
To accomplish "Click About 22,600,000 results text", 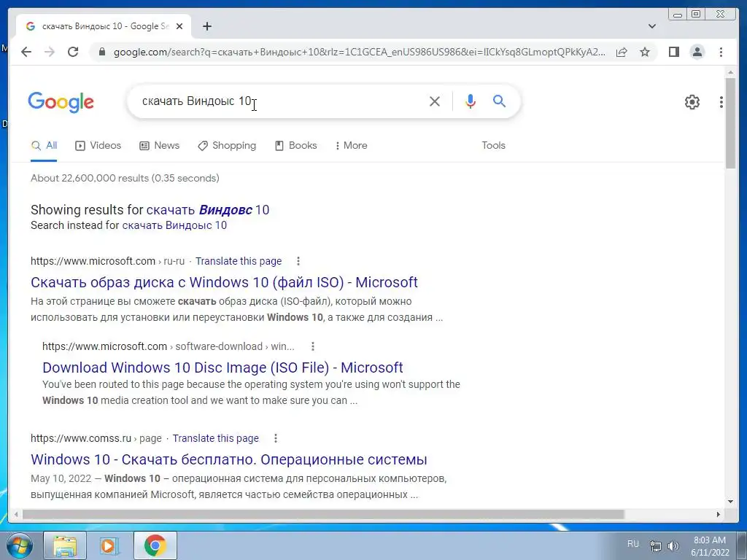I will pyautogui.click(x=125, y=178).
